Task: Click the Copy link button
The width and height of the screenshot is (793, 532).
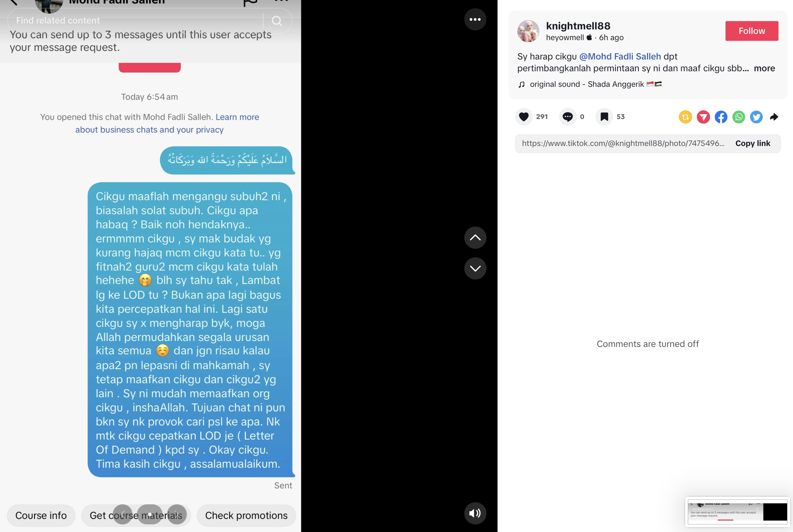Action: pos(753,143)
